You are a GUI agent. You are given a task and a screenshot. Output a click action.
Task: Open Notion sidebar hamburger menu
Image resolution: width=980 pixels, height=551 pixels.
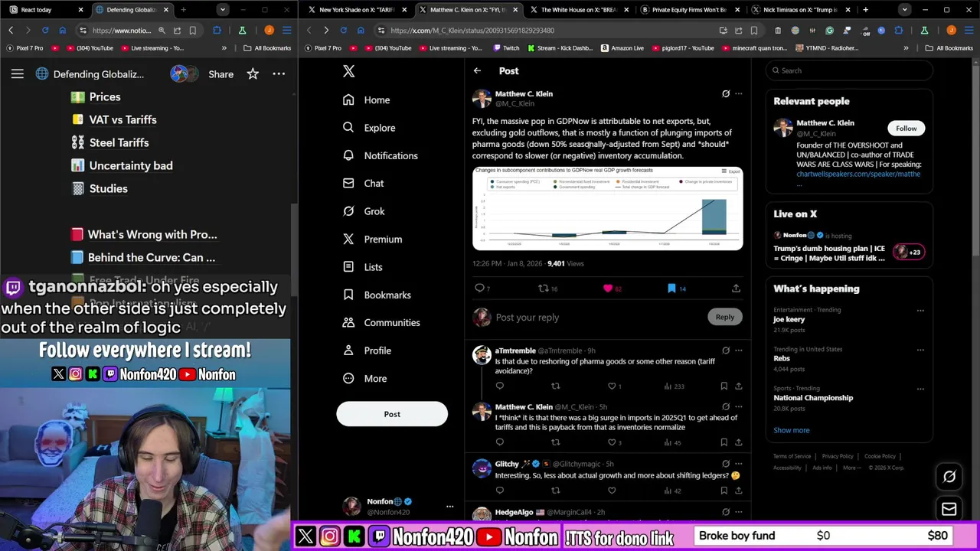17,74
